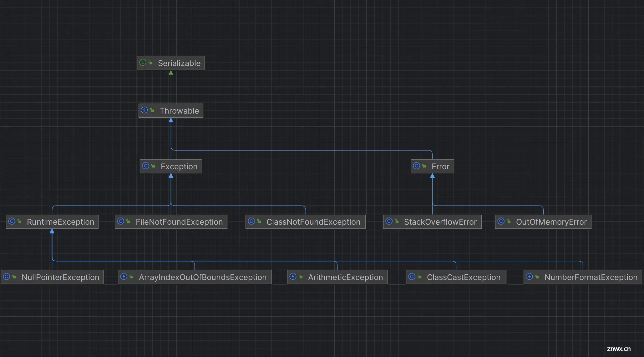Click the green public marker on StackOverflowError node

[x=397, y=221]
